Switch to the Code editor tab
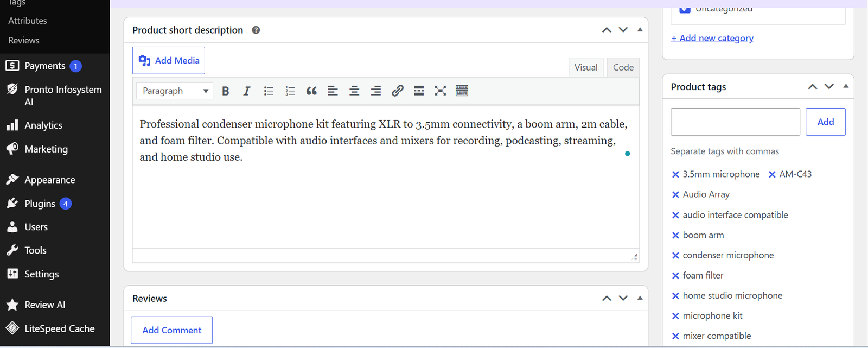 coord(623,67)
